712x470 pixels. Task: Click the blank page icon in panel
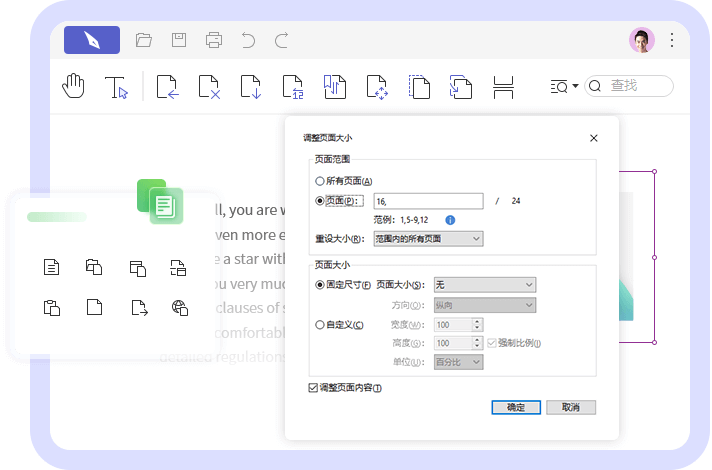coord(94,307)
